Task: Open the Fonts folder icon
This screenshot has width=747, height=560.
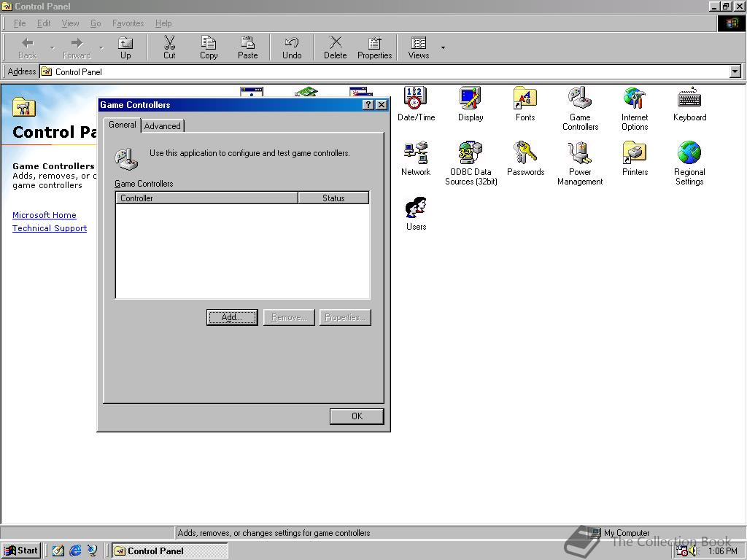Action: [x=525, y=104]
